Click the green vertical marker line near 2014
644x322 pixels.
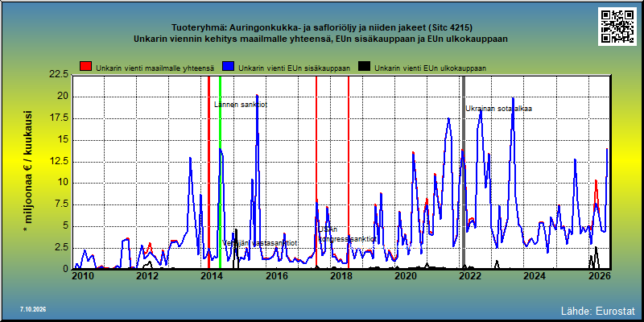point(220,172)
